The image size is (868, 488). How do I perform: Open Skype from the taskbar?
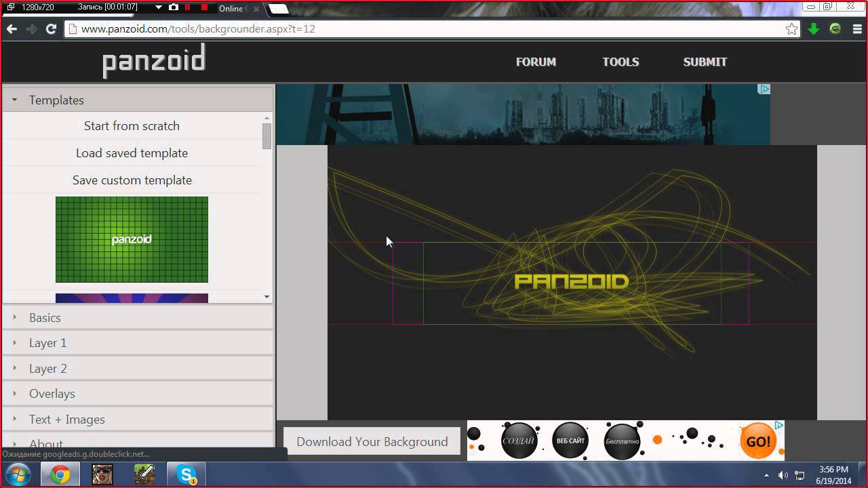click(x=186, y=474)
